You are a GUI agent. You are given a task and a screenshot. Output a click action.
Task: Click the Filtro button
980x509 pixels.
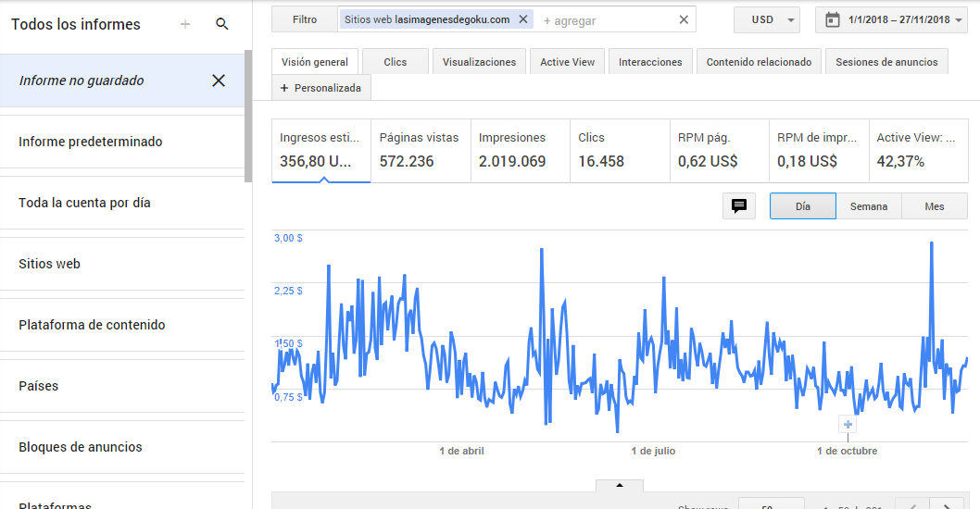click(305, 20)
